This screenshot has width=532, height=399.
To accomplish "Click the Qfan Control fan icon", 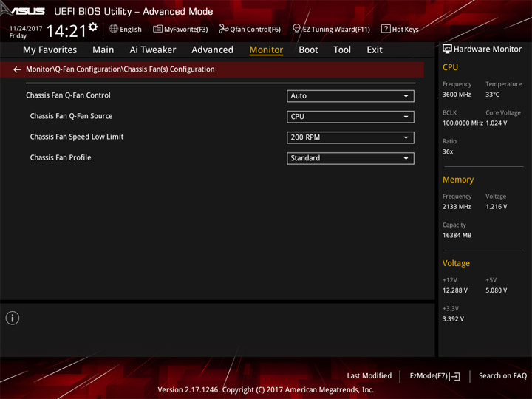I will coord(223,29).
